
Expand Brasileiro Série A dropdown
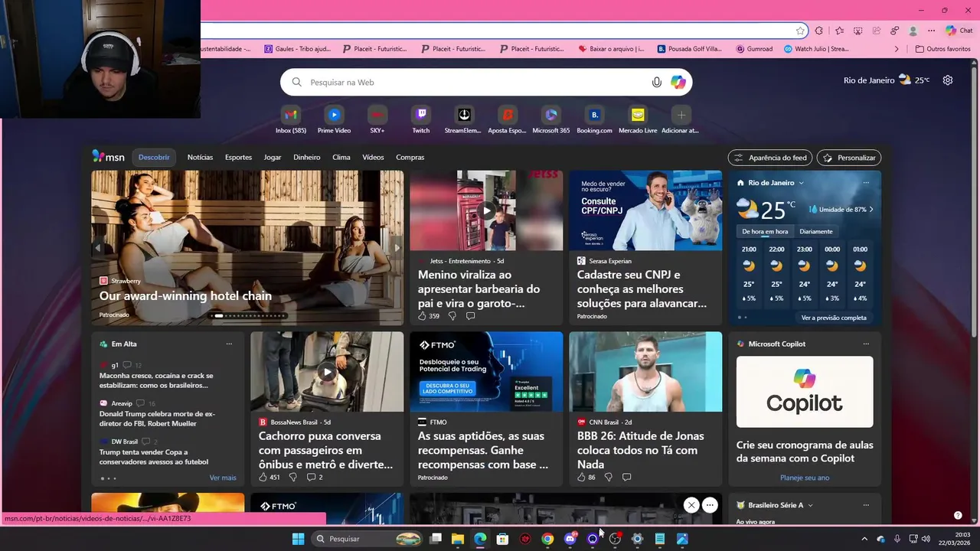pyautogui.click(x=810, y=505)
